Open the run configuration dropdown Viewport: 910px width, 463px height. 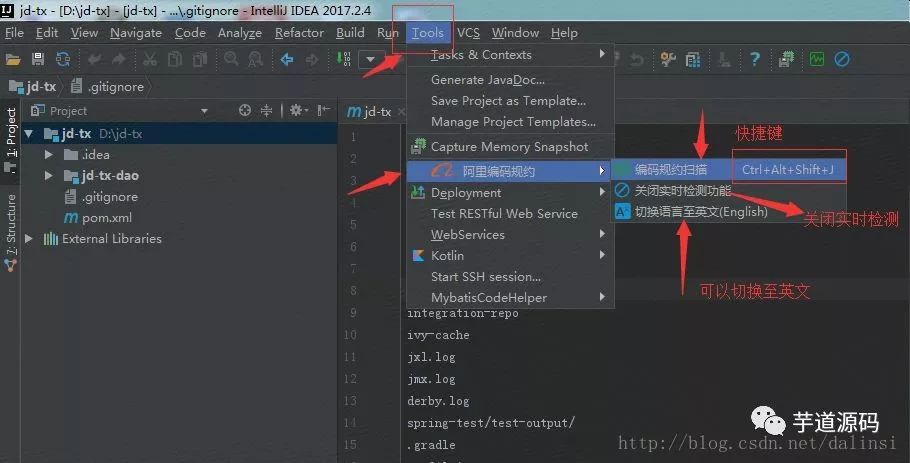point(371,59)
